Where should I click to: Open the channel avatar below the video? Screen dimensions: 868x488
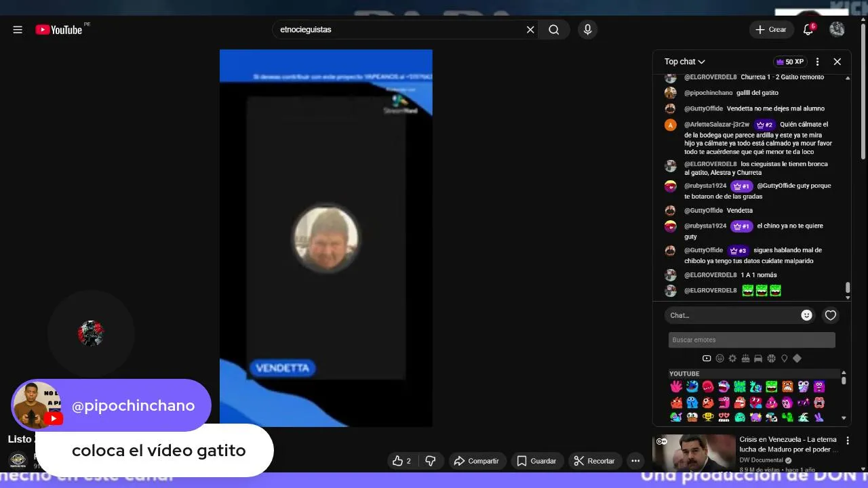coord(18,460)
